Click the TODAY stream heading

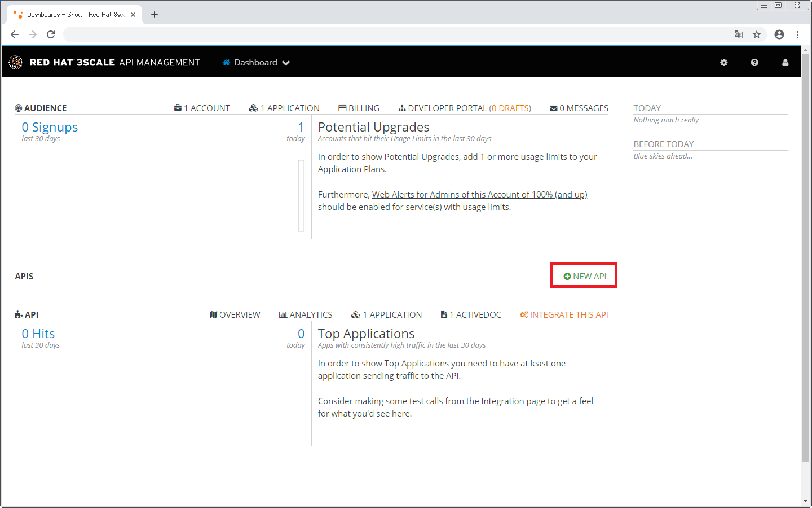(x=647, y=108)
